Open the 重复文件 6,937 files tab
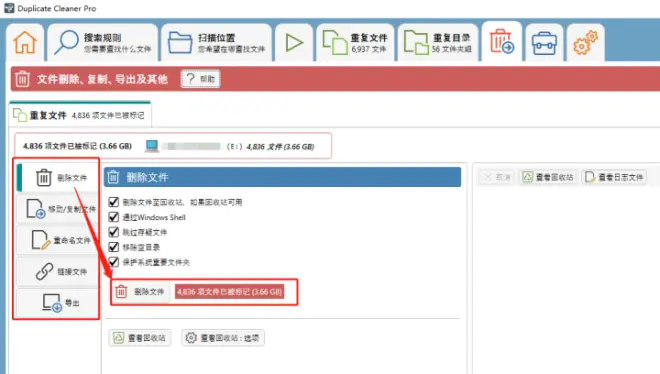The image size is (660, 374). (x=355, y=42)
